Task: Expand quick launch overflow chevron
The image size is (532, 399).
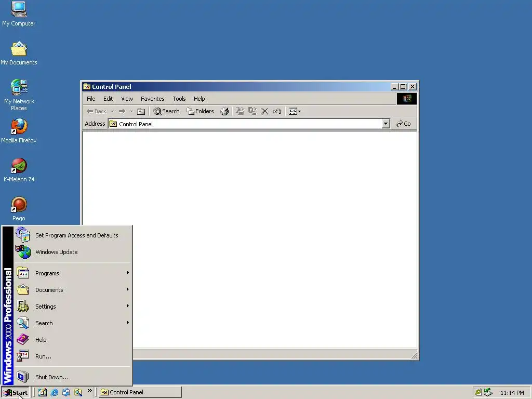Action: coord(89,391)
